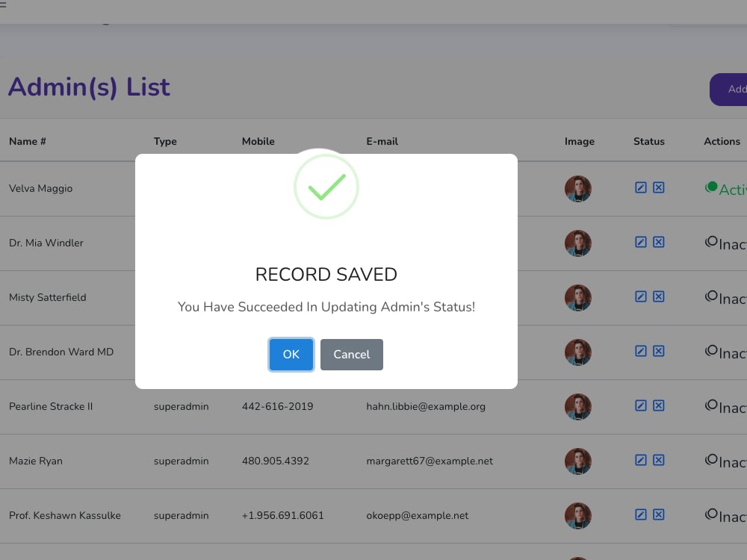
Task: Delete Dr. Brendon Ward MD's record
Action: tap(659, 351)
